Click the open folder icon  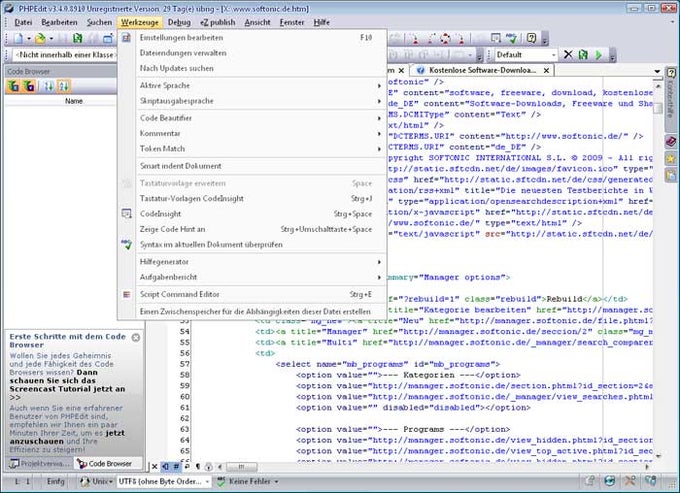click(40, 39)
